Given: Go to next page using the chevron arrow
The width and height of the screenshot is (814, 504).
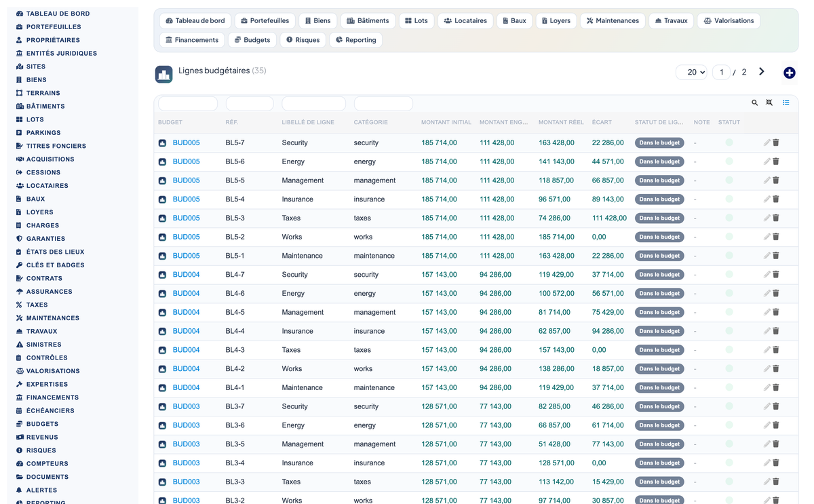Looking at the screenshot, I should coord(762,72).
